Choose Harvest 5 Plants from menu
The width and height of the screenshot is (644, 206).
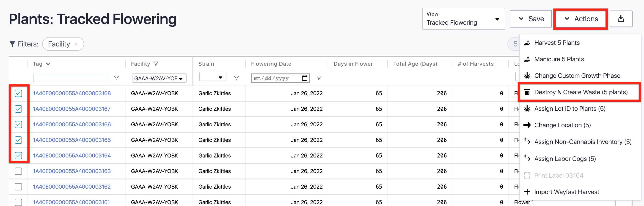(557, 43)
